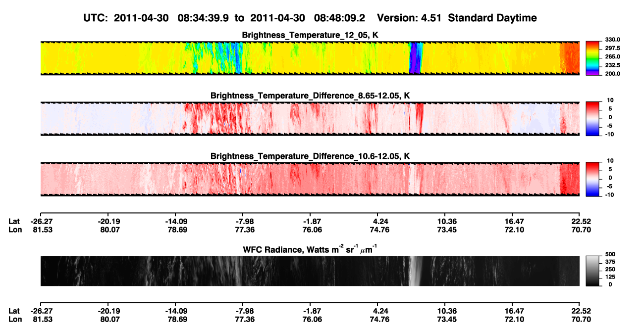
Task: Click the 10.6-12.05 difference image strip
Action: pos(310,179)
